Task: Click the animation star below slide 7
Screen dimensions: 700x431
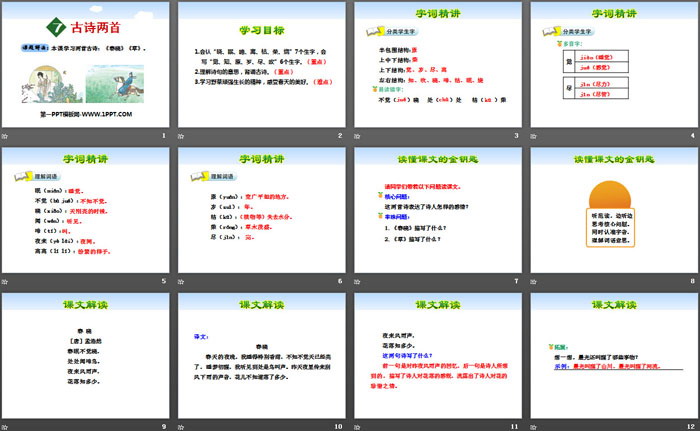Action: tap(357, 279)
